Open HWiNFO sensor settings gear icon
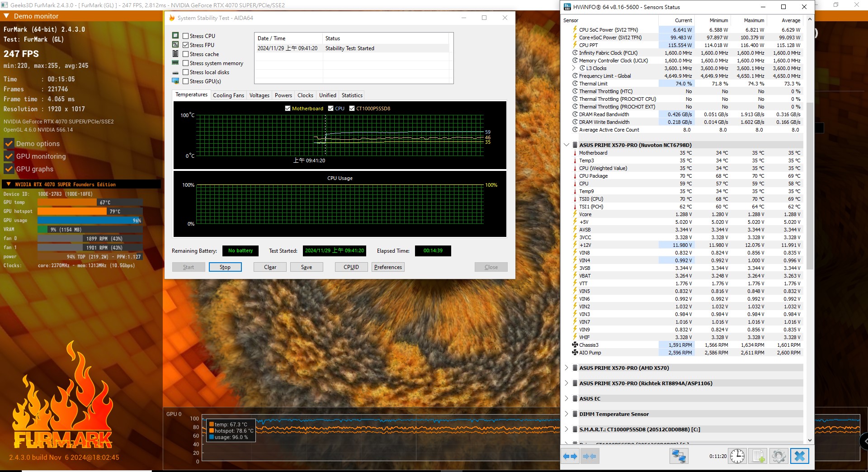The width and height of the screenshot is (868, 472). 778,456
